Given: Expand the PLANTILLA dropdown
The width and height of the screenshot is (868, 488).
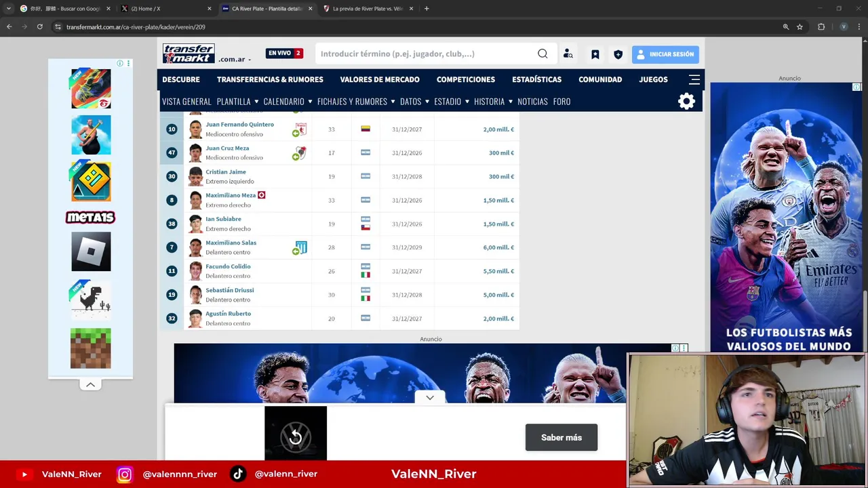Looking at the screenshot, I should 237,102.
